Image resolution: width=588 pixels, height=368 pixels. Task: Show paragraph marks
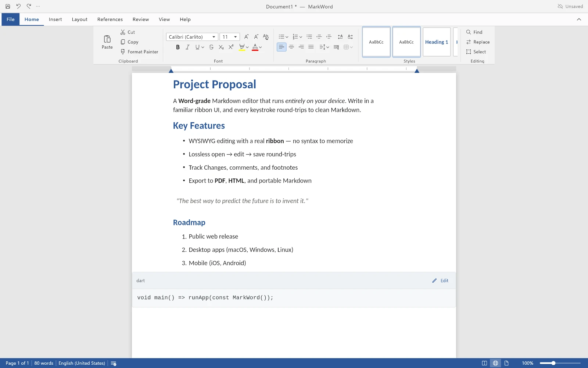(336, 47)
